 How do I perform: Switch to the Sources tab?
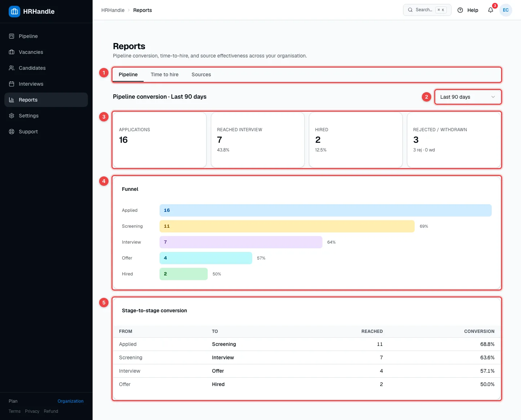pos(201,74)
